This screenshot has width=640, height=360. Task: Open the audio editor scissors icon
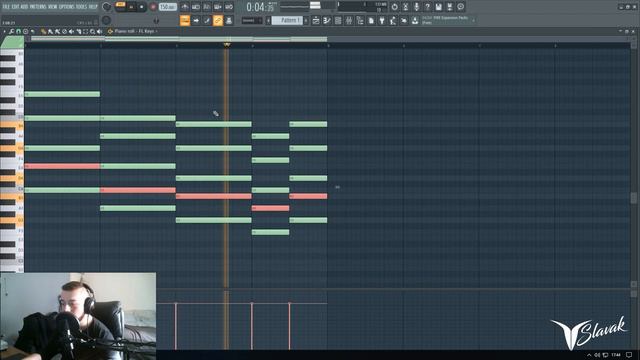405,7
